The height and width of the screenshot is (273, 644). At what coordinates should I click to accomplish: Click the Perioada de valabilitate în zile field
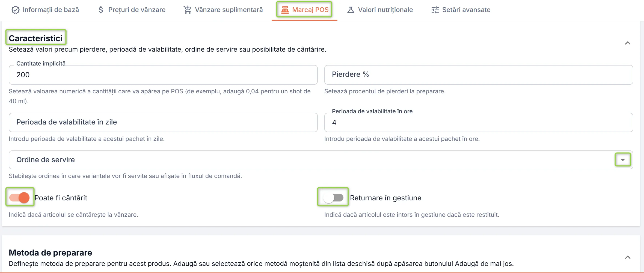click(x=163, y=122)
